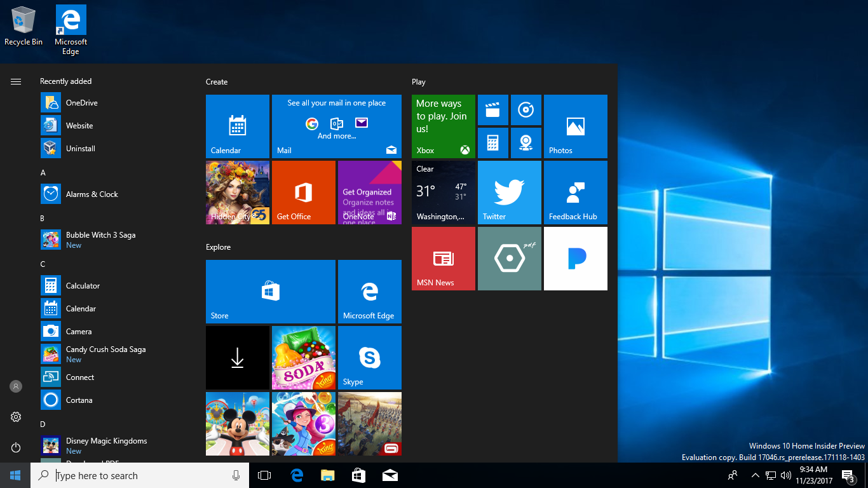
Task: Open Cortana from the app list
Action: click(114, 400)
